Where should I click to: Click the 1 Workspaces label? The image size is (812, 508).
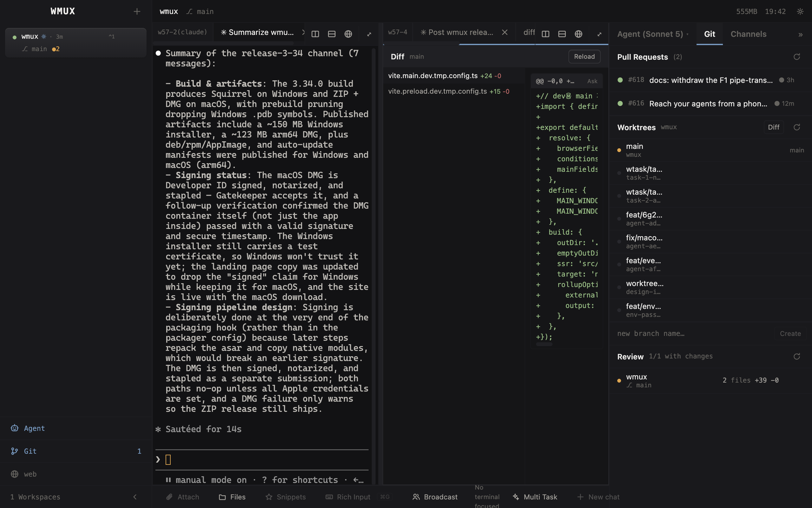pyautogui.click(x=35, y=497)
